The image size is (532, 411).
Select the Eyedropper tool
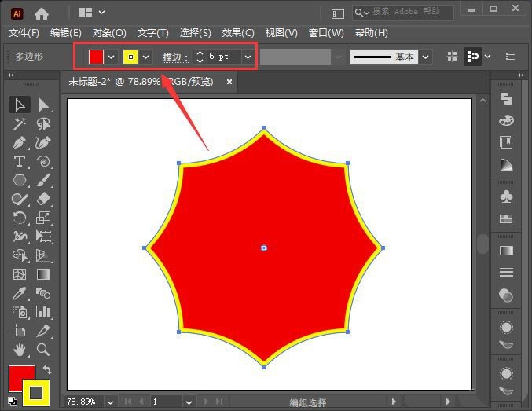[x=20, y=293]
